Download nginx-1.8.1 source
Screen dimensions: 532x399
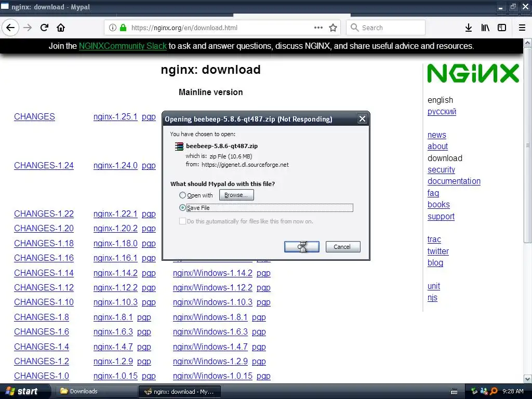(113, 317)
